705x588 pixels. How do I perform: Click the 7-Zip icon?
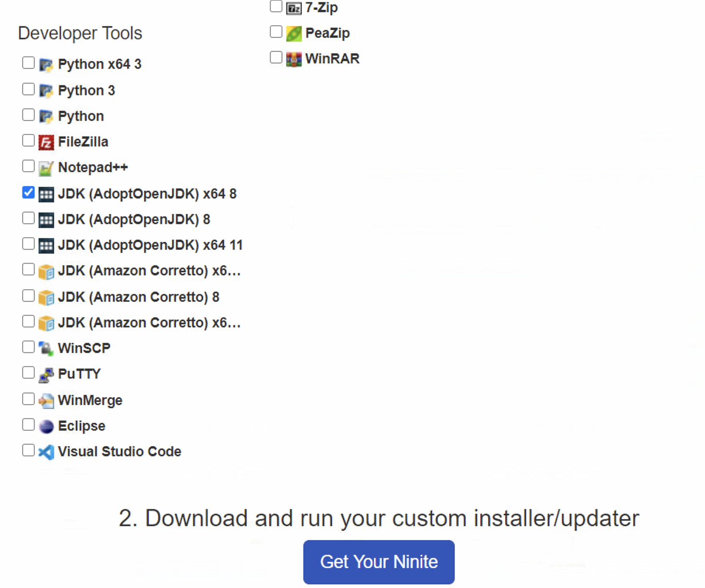click(x=293, y=8)
